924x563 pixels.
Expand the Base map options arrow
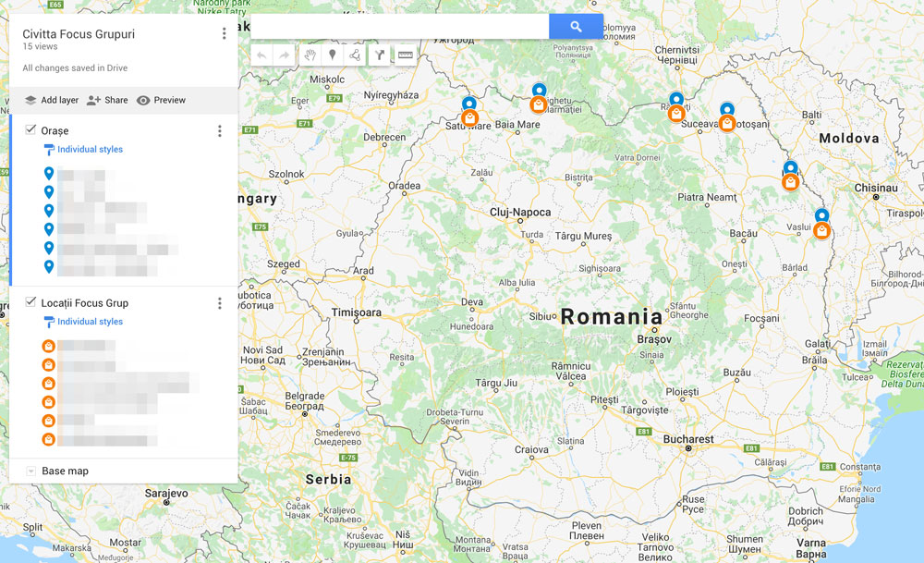pyautogui.click(x=30, y=471)
